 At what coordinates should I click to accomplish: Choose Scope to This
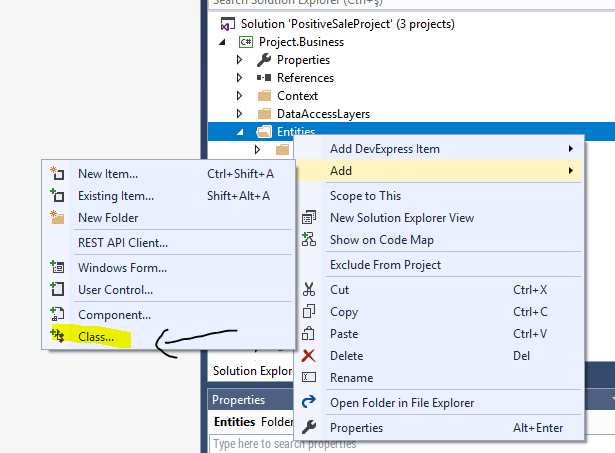[x=439, y=196]
